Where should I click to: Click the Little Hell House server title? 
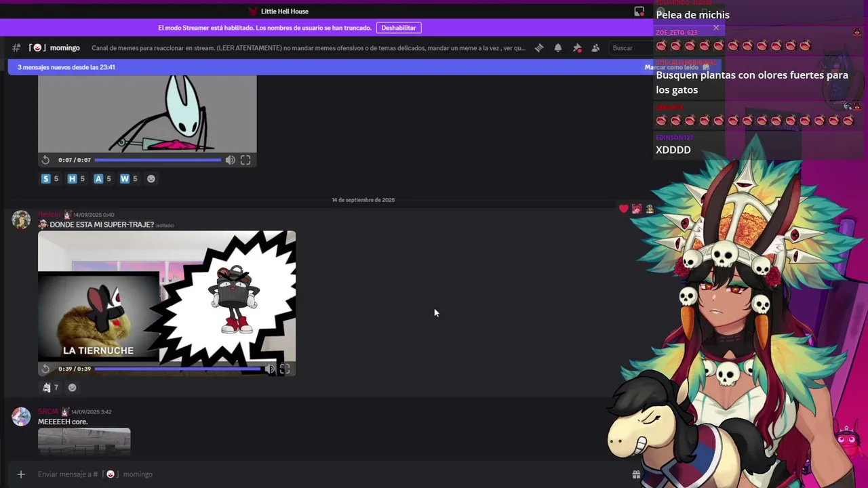pos(285,12)
